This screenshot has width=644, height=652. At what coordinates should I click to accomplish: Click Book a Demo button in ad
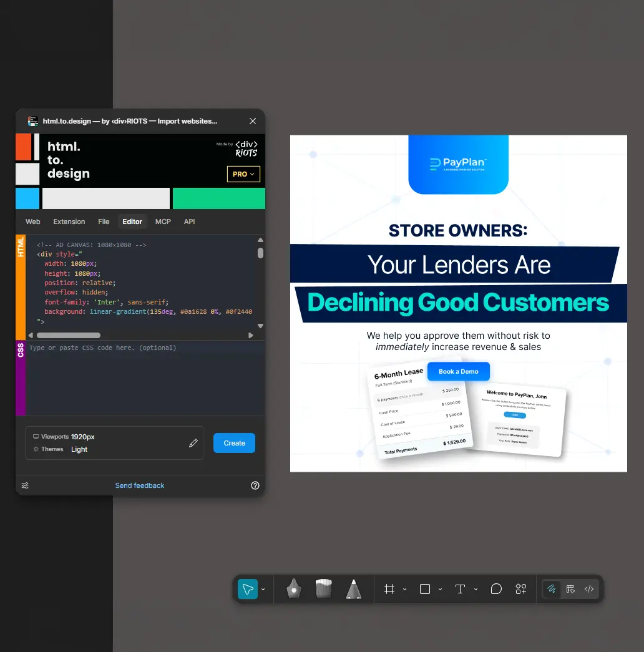pos(459,371)
